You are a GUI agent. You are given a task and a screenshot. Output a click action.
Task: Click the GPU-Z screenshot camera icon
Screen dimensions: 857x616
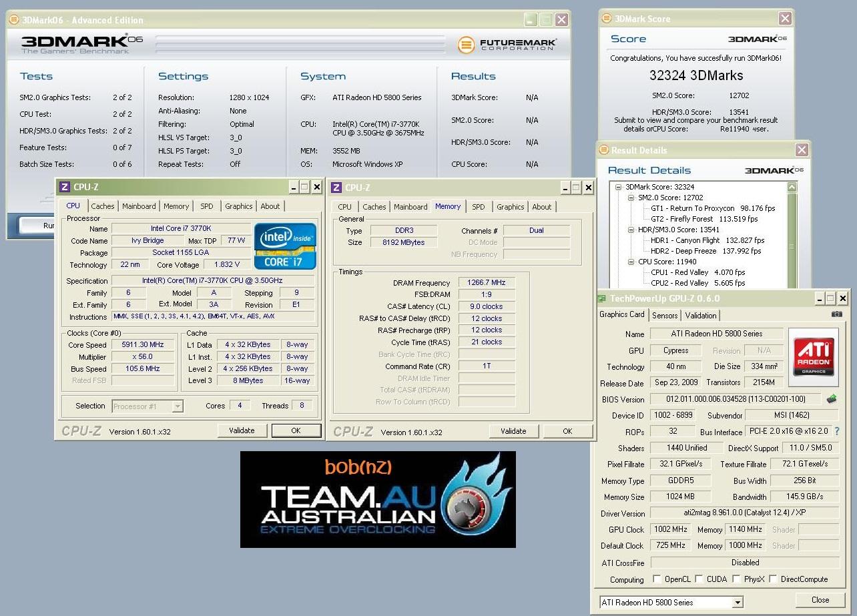tap(836, 314)
